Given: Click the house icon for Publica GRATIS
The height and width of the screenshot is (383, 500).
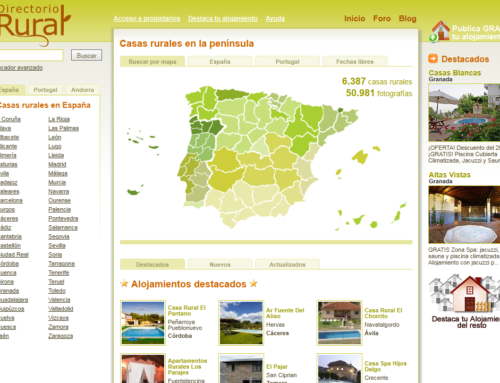Looking at the screenshot, I should click(440, 31).
